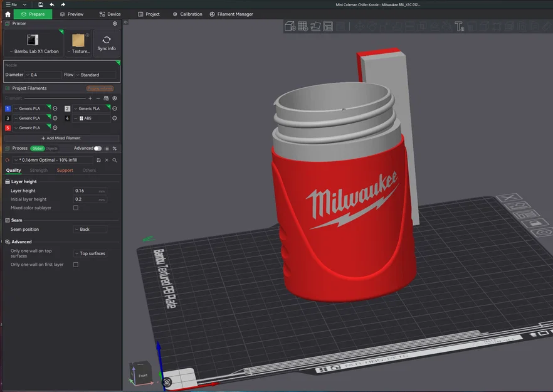The image size is (553, 392).
Task: Remove last filament with minus icon
Action: pyautogui.click(x=98, y=98)
